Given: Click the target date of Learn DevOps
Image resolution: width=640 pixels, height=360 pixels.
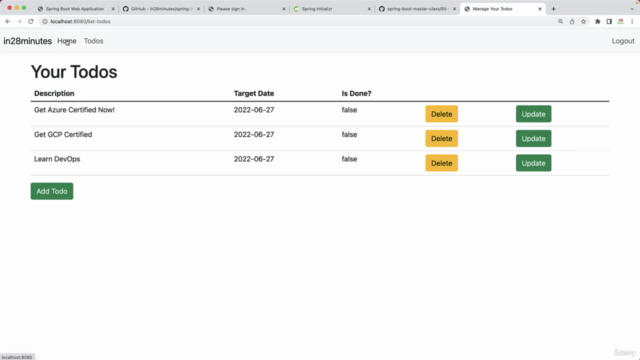Looking at the screenshot, I should (x=254, y=159).
